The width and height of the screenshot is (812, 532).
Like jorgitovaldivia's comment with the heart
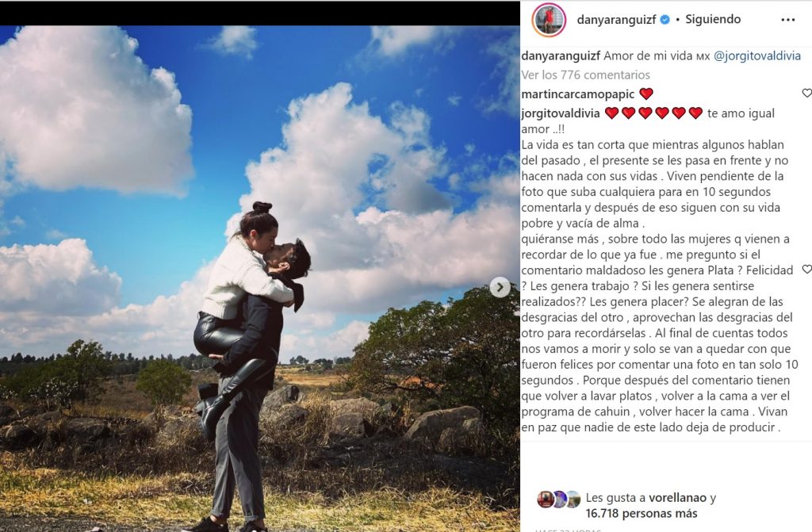[806, 270]
